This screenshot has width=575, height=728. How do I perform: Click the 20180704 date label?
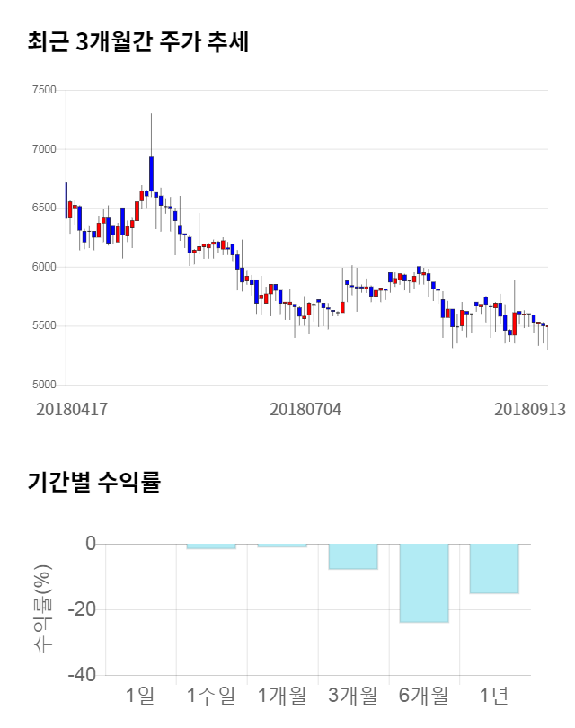point(305,409)
